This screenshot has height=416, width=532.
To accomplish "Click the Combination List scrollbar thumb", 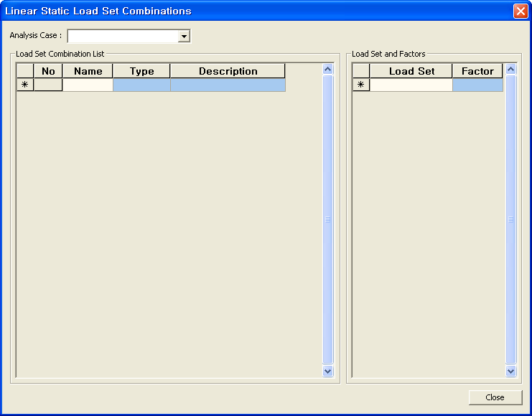I will 328,219.
